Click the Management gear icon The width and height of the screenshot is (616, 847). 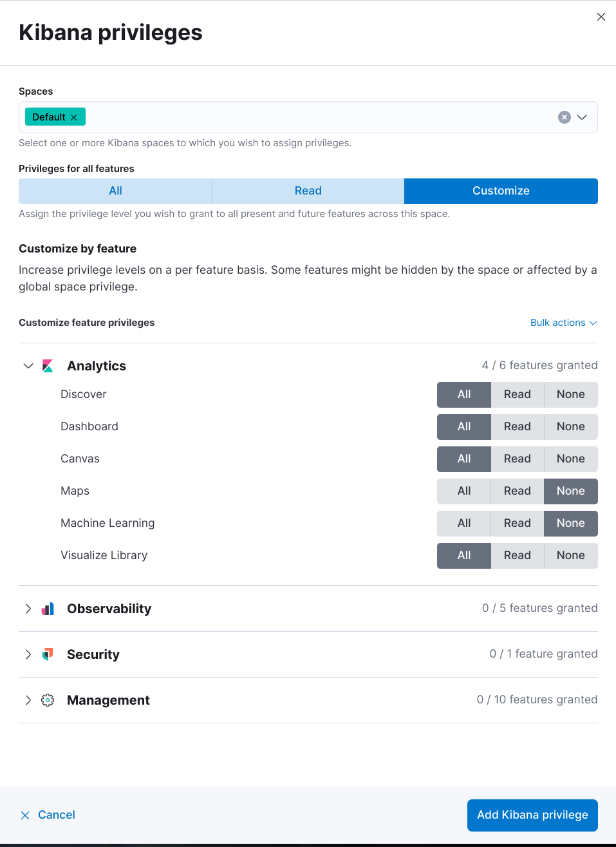[x=48, y=699]
